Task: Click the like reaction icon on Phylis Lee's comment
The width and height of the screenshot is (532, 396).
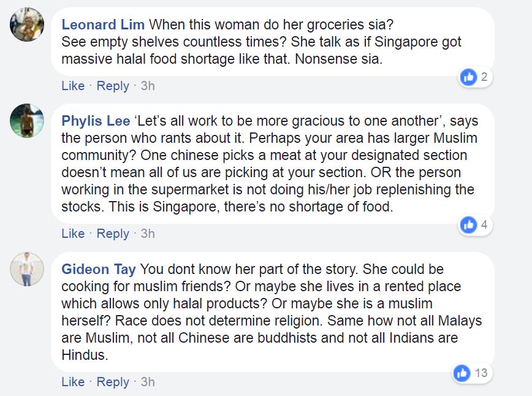Action: (x=468, y=224)
